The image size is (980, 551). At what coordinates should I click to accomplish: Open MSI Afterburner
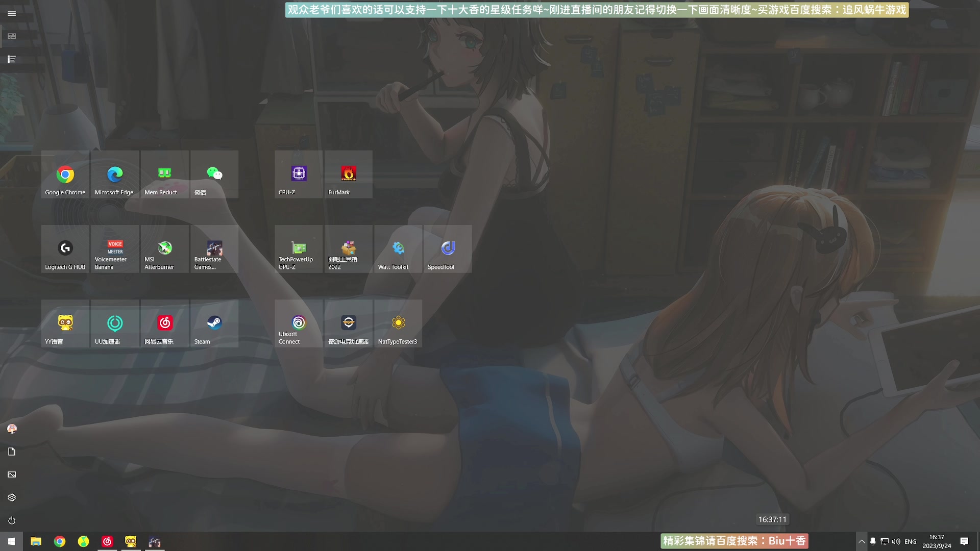tap(164, 249)
